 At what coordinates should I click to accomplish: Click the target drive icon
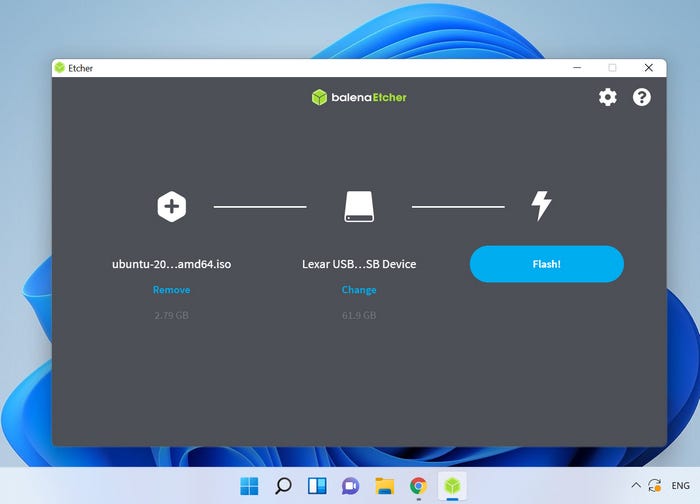point(359,206)
